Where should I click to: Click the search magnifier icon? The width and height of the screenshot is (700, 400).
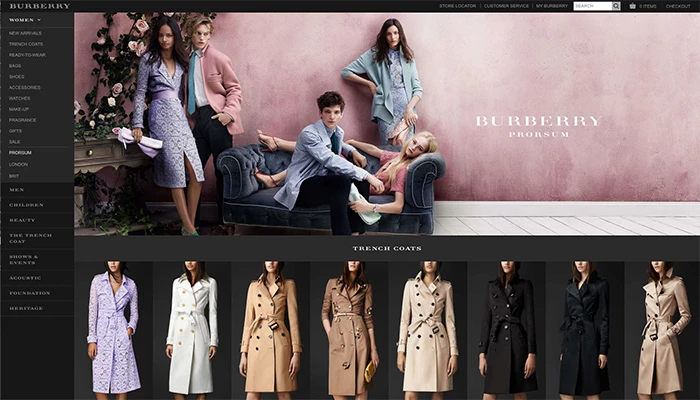pos(616,6)
